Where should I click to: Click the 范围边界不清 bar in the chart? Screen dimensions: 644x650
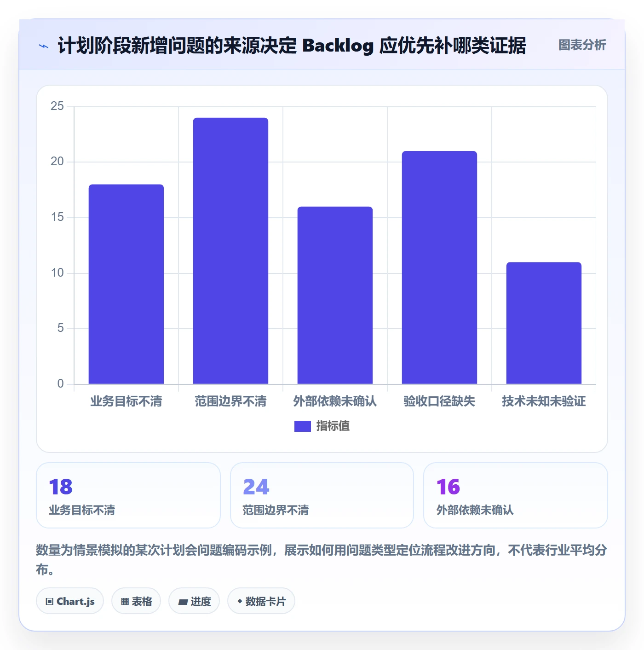coord(230,251)
